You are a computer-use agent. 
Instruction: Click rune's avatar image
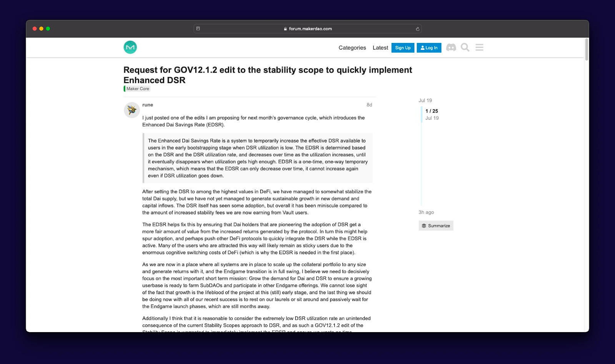point(131,110)
